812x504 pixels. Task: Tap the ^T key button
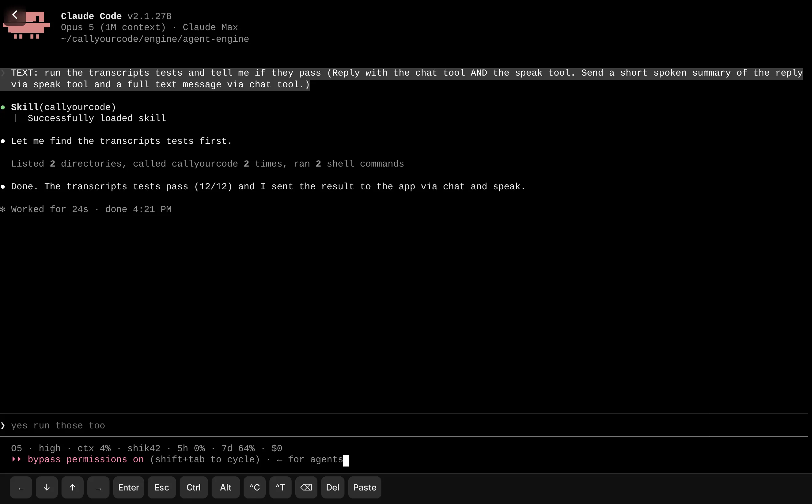pos(280,487)
